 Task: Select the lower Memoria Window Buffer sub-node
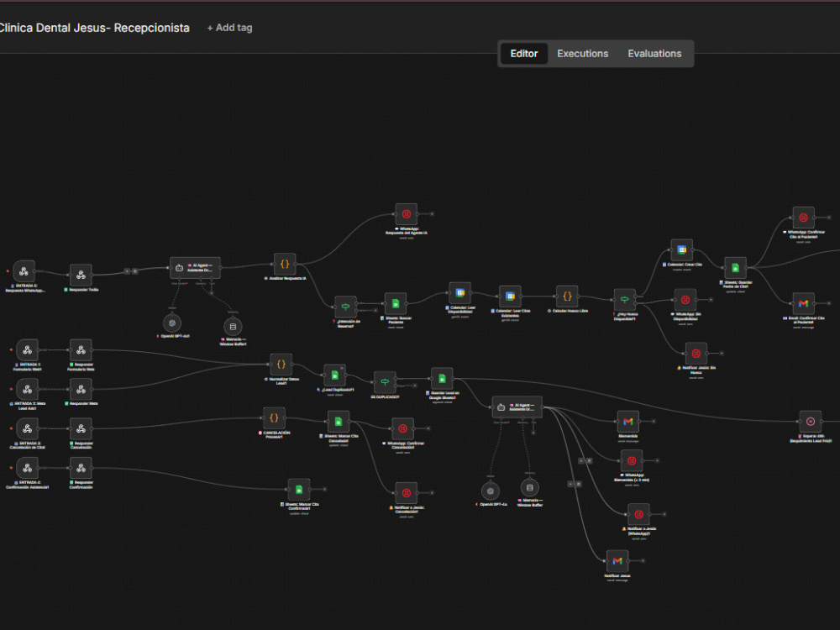pyautogui.click(x=530, y=488)
